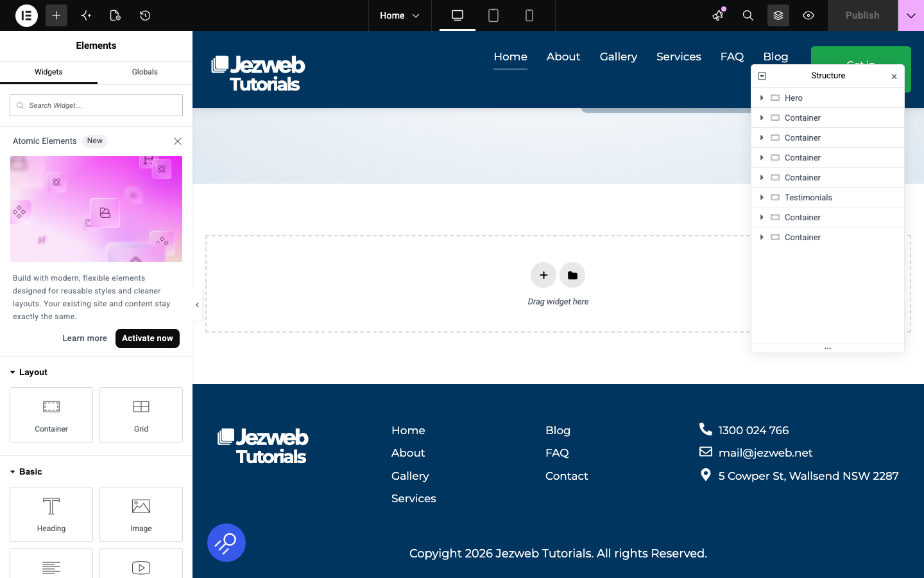This screenshot has width=924, height=578.
Task: Open the Home page selector dropdown
Action: (399, 15)
